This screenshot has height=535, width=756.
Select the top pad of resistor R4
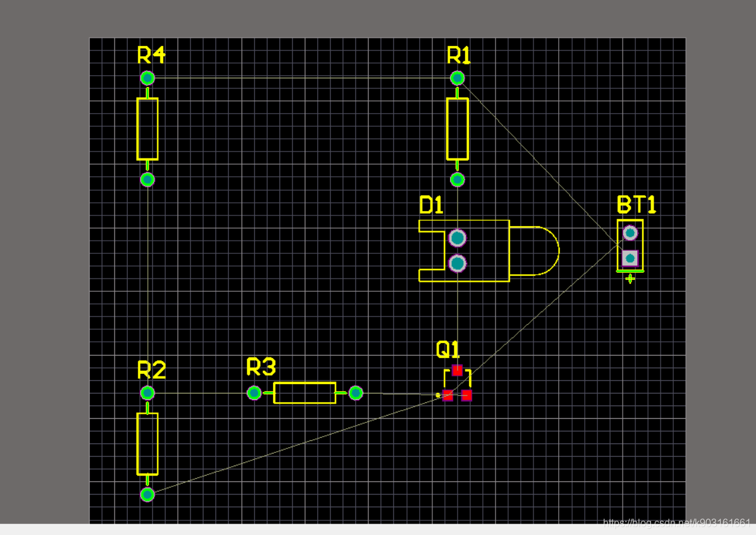147,78
